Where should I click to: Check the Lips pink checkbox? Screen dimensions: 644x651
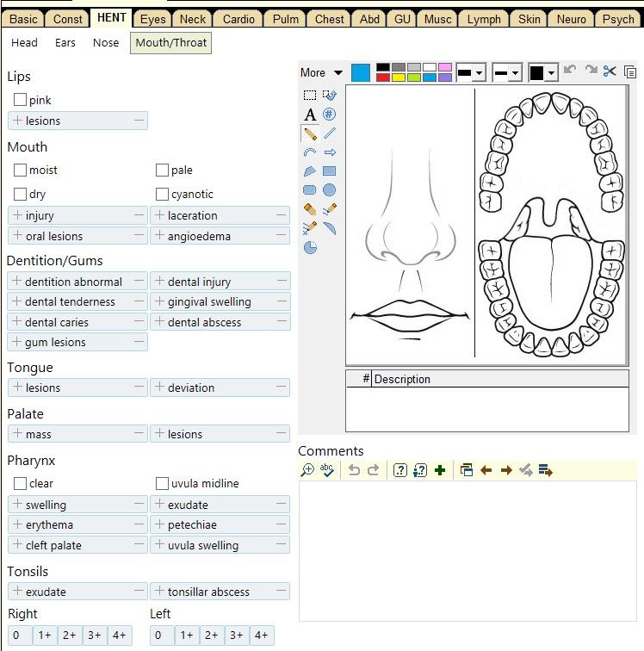point(21,100)
